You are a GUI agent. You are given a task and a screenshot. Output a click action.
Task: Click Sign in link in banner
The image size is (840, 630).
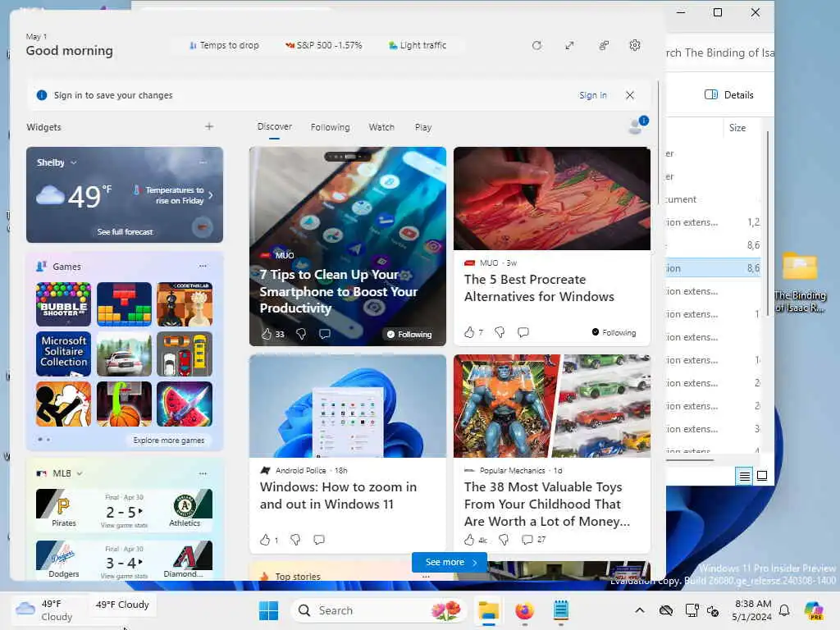tap(592, 95)
